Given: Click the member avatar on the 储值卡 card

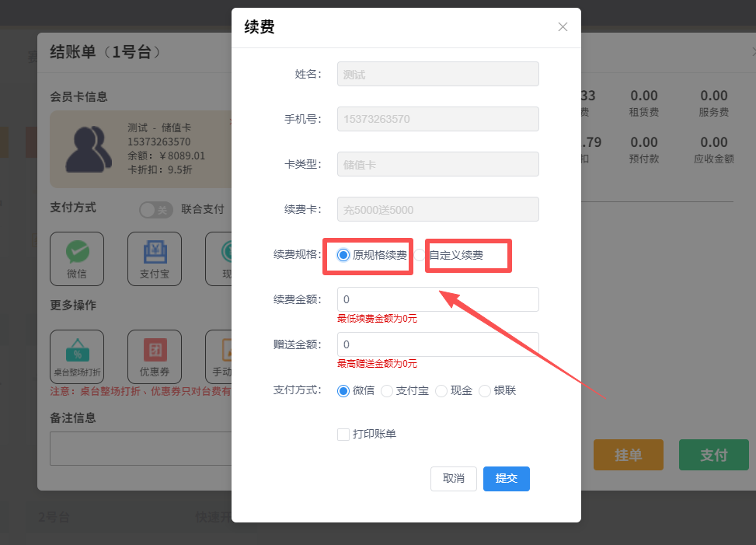Looking at the screenshot, I should point(88,148).
